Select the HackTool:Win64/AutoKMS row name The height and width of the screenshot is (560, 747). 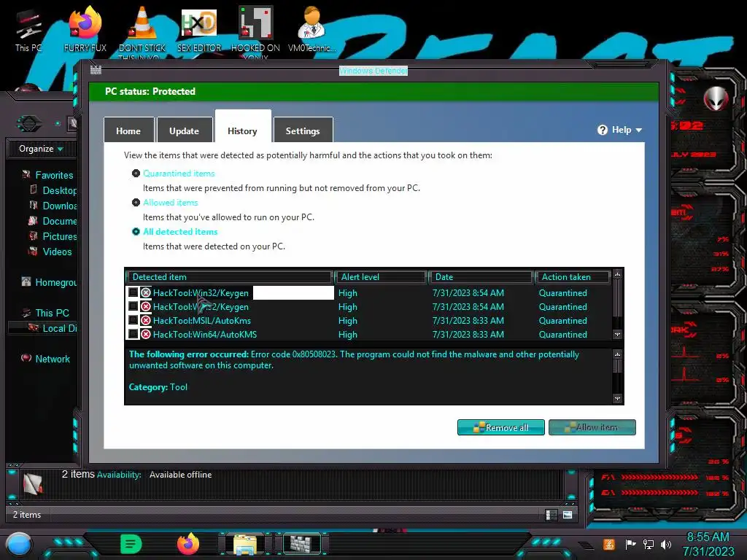point(205,334)
